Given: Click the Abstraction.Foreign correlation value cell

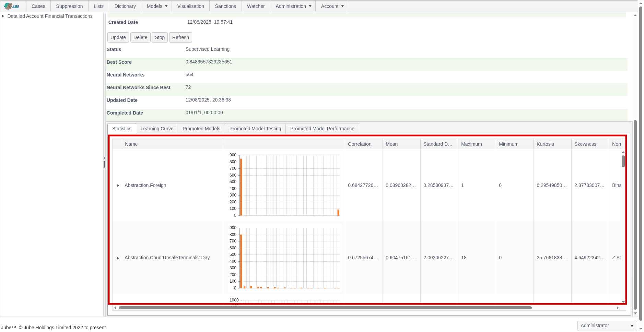Looking at the screenshot, I should point(364,185).
